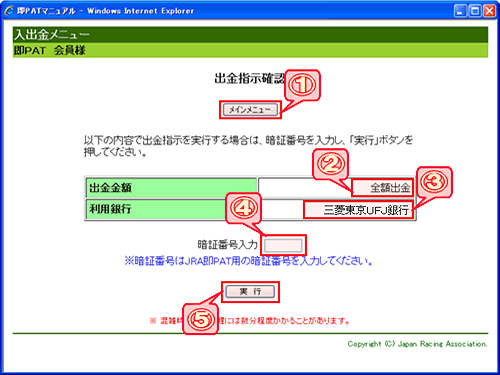Click the circled number 4 callout
500x375 pixels.
(x=244, y=208)
